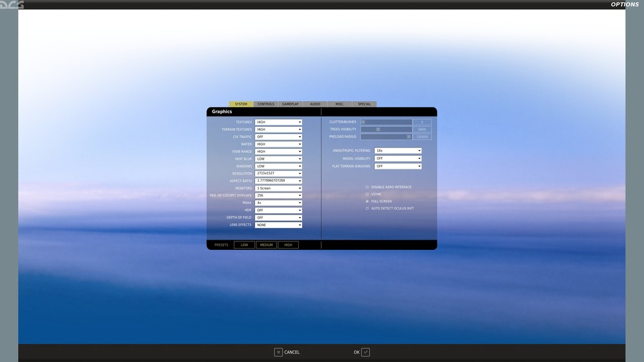Screen dimensions: 644x362
Task: Open the Monitors dropdown
Action: [278, 188]
